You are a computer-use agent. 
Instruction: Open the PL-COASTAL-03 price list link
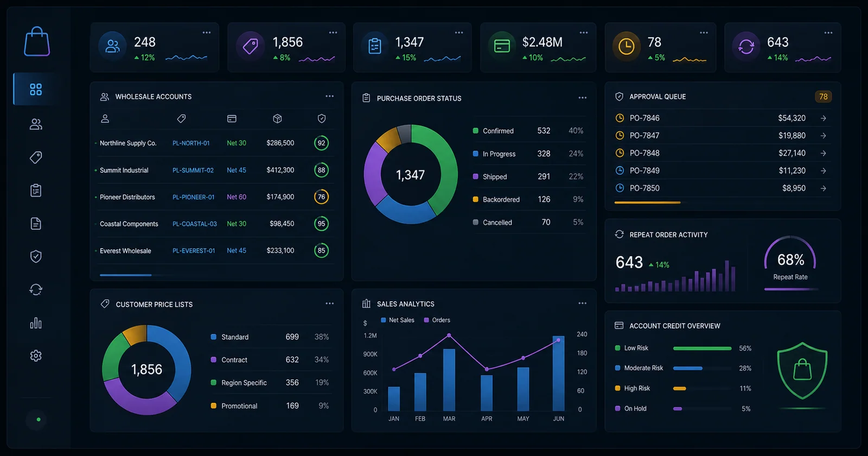[195, 224]
